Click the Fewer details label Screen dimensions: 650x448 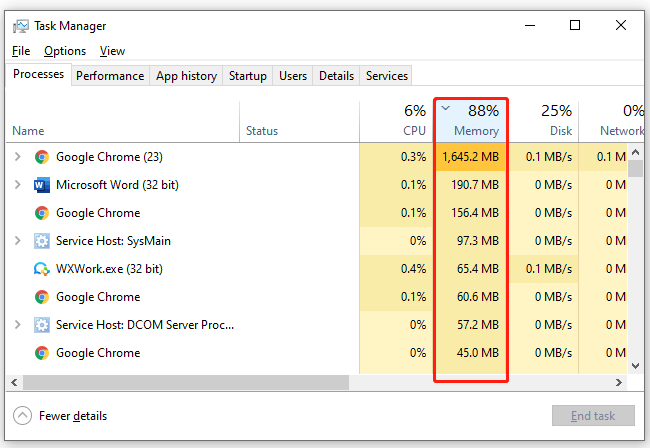(73, 416)
